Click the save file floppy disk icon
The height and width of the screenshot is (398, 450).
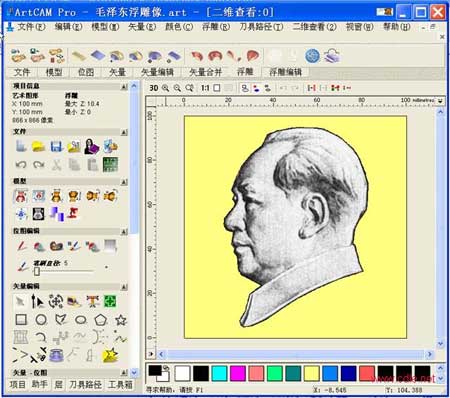[56, 147]
